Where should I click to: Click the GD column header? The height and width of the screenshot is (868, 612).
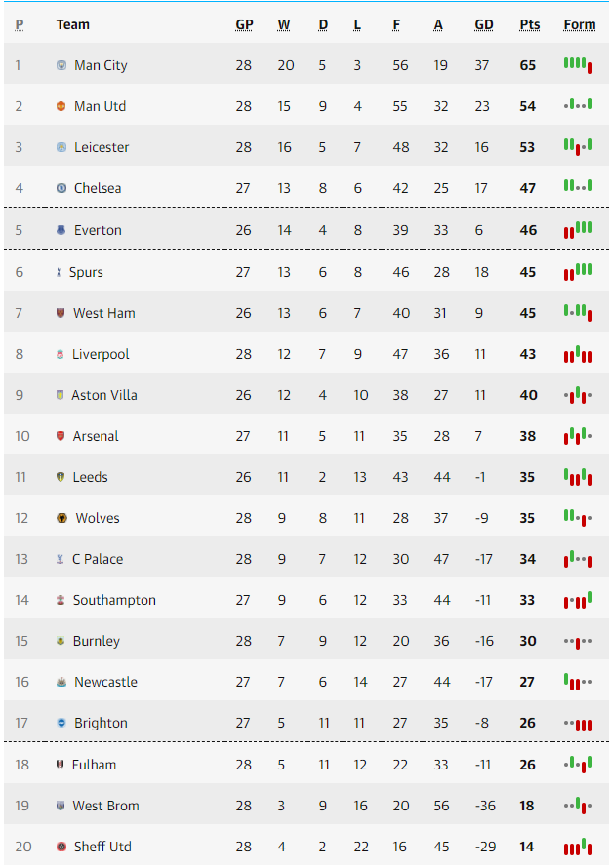point(483,25)
